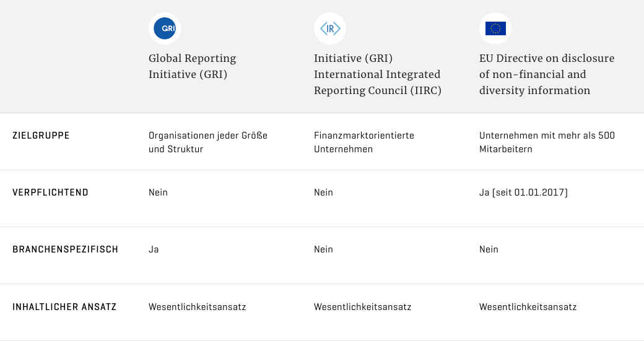The height and width of the screenshot is (341, 644).
Task: Click the IR Integrated Reporting logo
Action: click(x=330, y=28)
